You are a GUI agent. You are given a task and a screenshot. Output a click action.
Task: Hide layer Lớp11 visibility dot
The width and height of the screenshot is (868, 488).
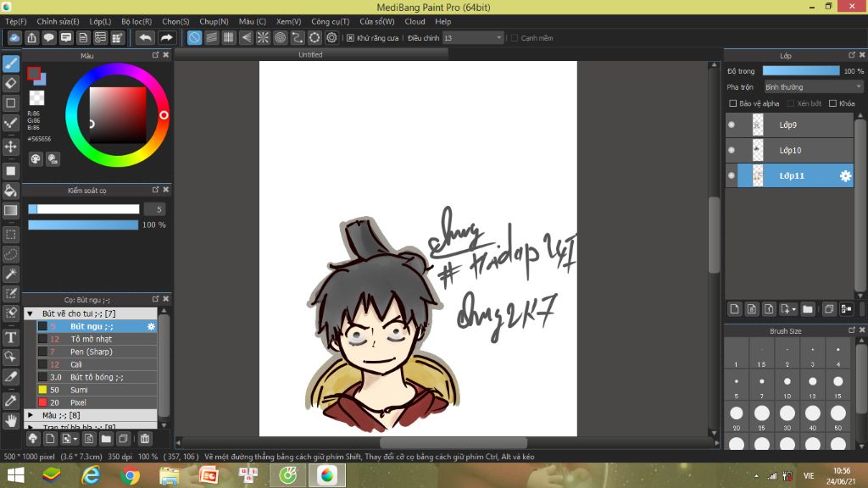[732, 176]
